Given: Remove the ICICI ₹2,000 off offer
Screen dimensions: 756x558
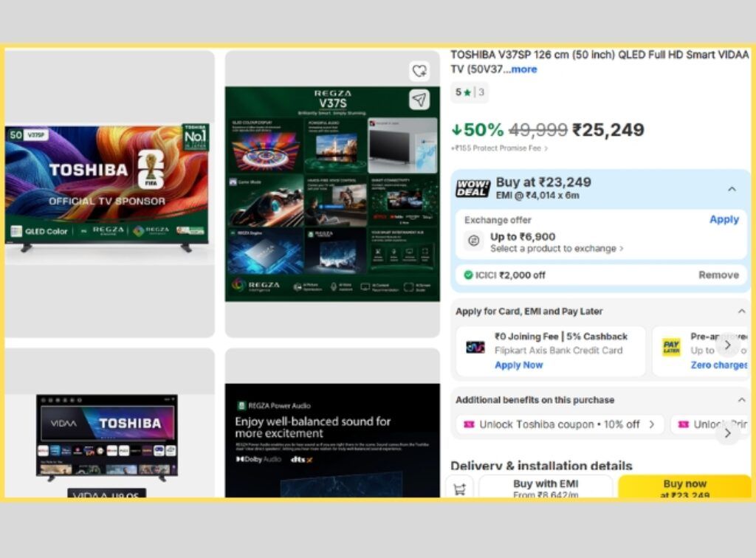Looking at the screenshot, I should click(x=718, y=275).
